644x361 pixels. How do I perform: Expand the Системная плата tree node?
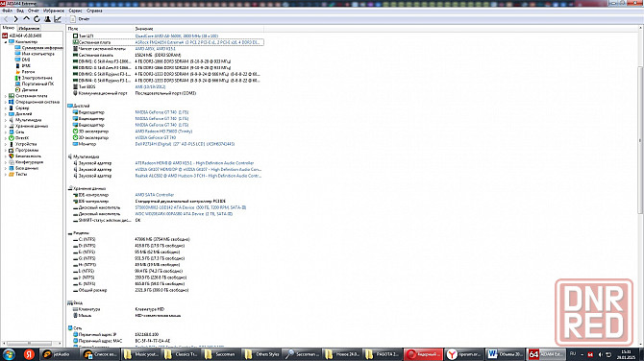pyautogui.click(x=6, y=96)
